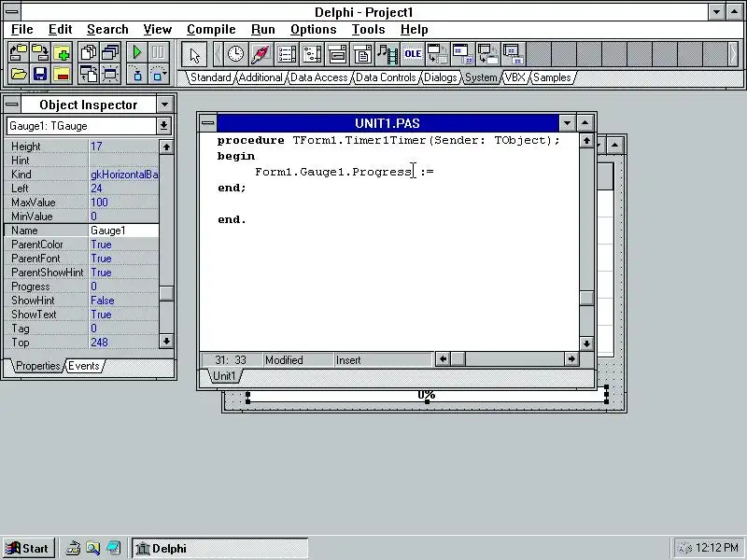Image resolution: width=747 pixels, height=560 pixels.
Task: Select the PaintBox component icon
Action: coord(261,54)
